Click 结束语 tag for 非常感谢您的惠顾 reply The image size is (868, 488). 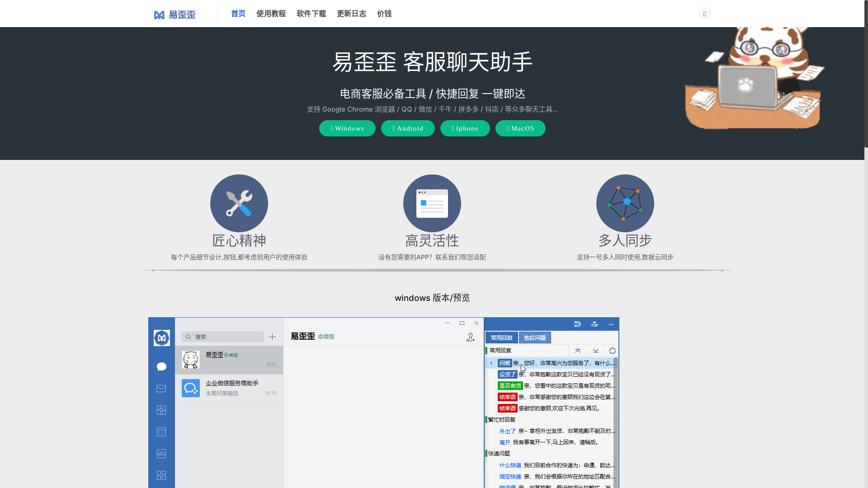507,397
